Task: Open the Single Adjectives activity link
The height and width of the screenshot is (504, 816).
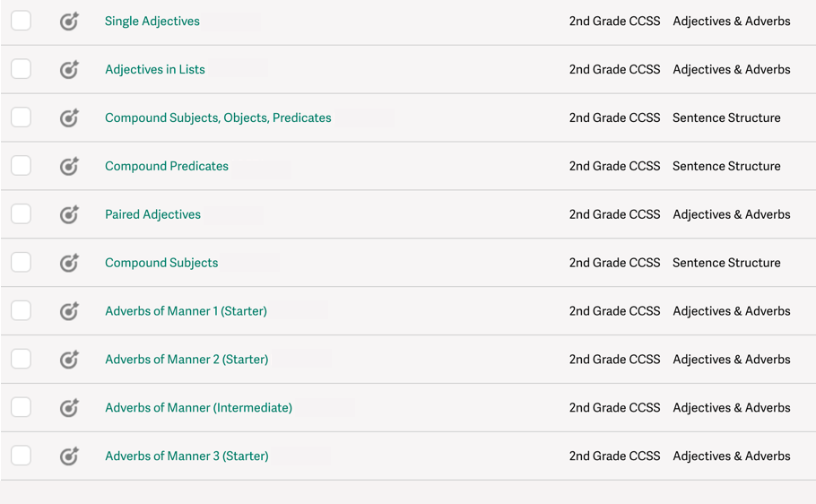Action: click(152, 22)
